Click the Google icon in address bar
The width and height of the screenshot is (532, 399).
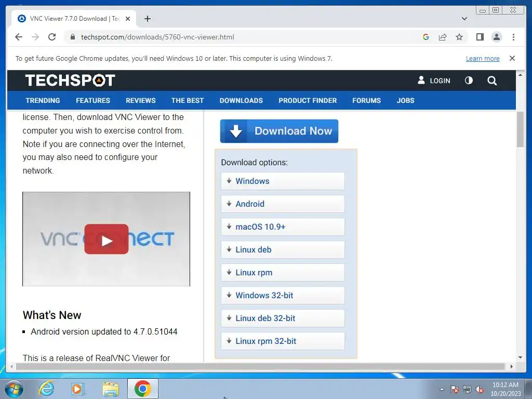[x=426, y=37]
